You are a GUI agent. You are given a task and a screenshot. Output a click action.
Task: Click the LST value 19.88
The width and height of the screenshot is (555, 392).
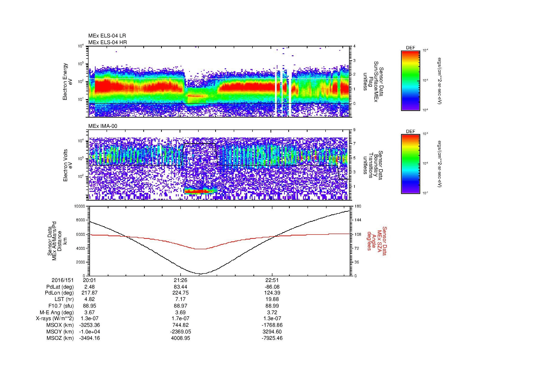[x=272, y=299]
